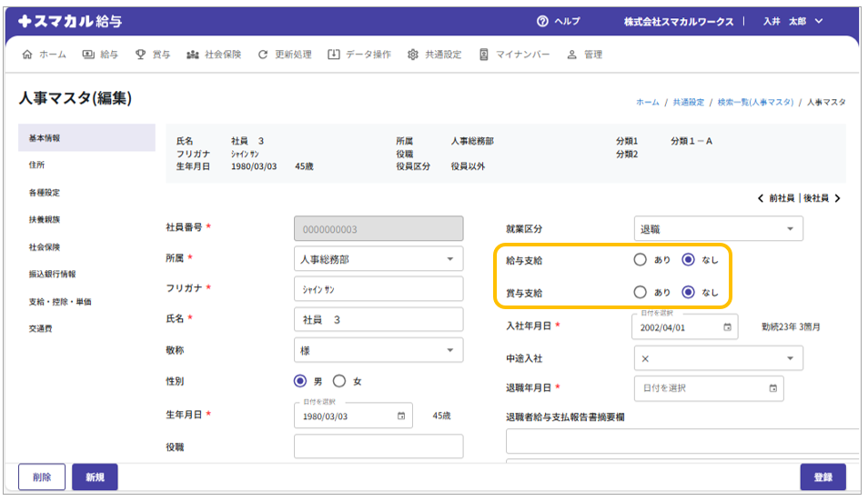Screen dimensions: 868x501
Task: Expand the 就業区分 dropdown
Action: tap(789, 229)
